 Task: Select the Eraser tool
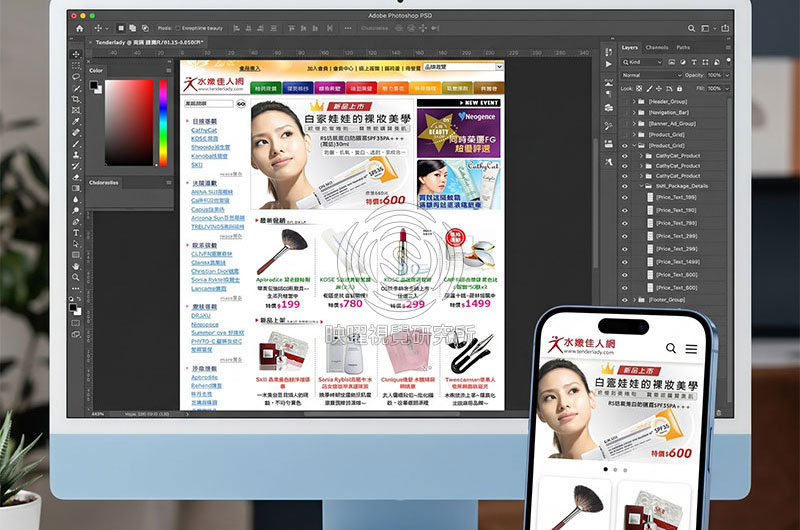pyautogui.click(x=76, y=177)
